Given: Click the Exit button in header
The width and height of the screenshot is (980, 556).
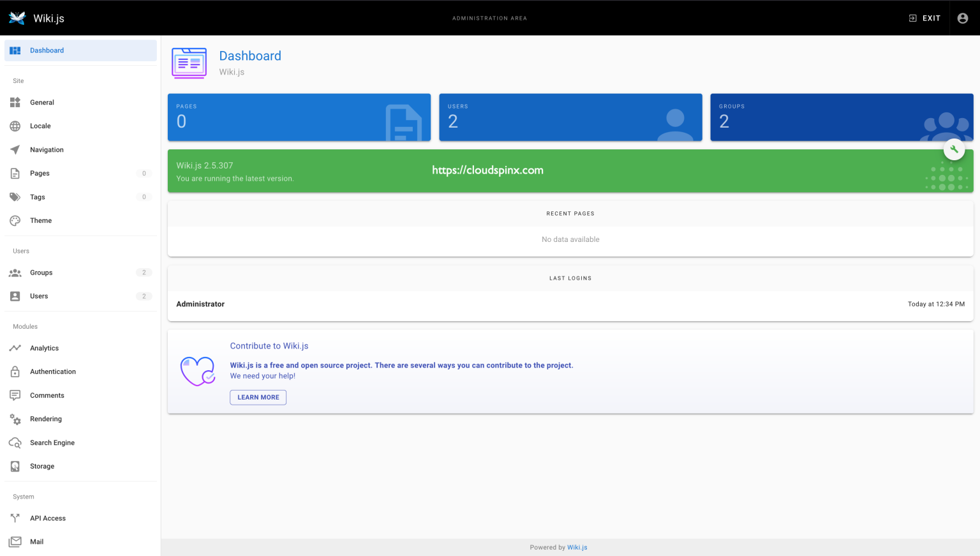Looking at the screenshot, I should click(924, 18).
